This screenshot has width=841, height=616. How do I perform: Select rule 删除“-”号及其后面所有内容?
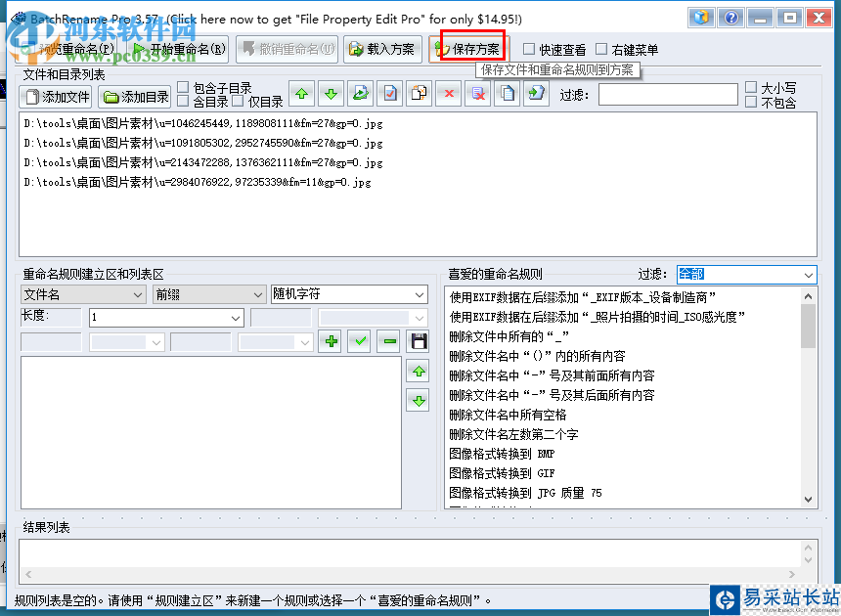coord(552,395)
